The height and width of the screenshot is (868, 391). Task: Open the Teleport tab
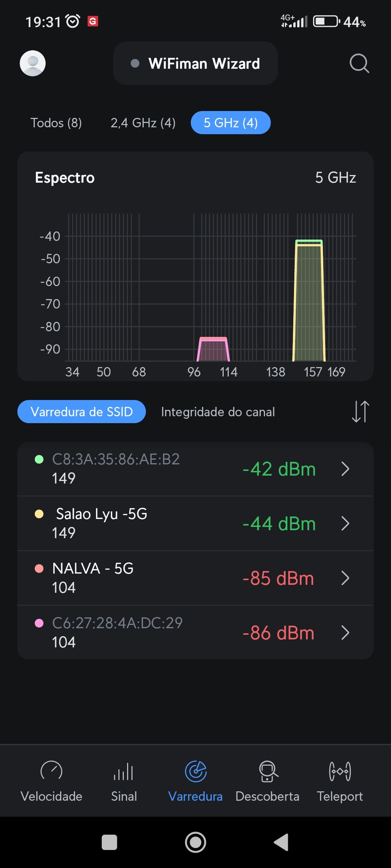pos(340,781)
